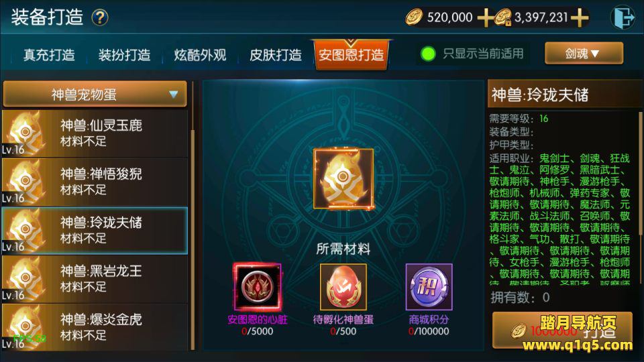Viewport: 644px width, 362px height.
Task: Click the exit door icon
Action: click(x=623, y=17)
